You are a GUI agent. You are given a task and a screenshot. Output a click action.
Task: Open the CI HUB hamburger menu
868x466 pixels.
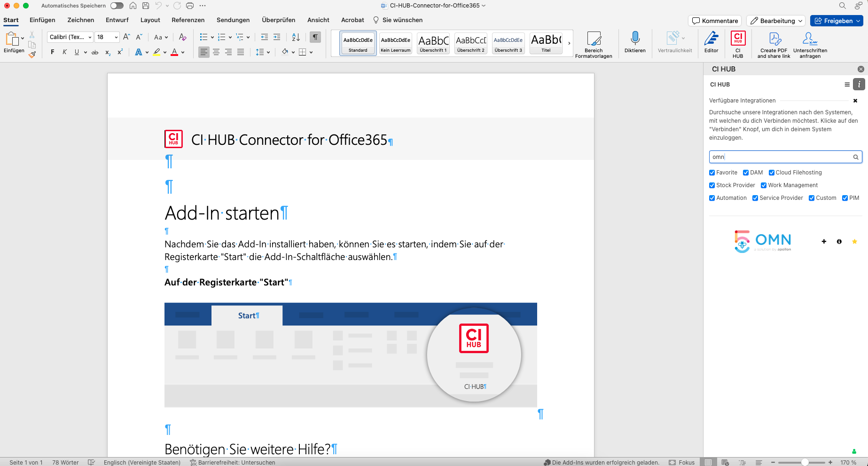click(847, 85)
